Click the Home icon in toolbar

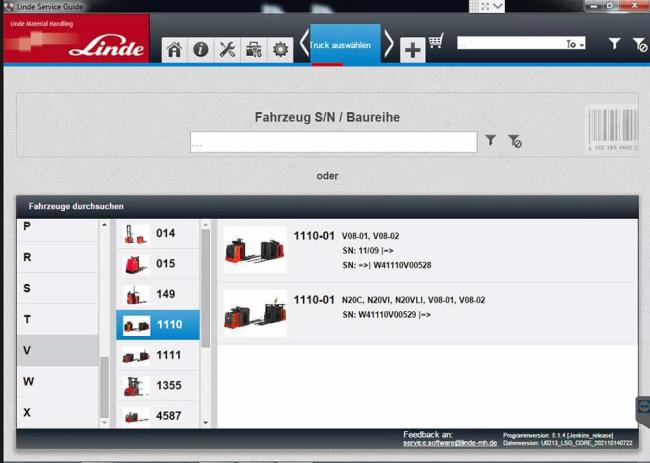[x=175, y=49]
